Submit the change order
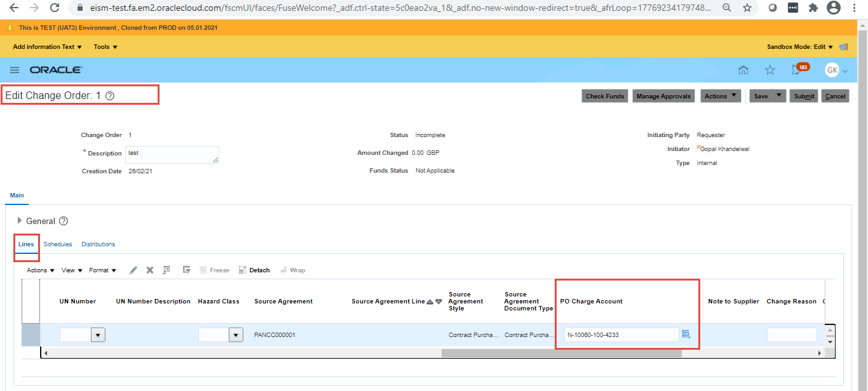 point(804,95)
